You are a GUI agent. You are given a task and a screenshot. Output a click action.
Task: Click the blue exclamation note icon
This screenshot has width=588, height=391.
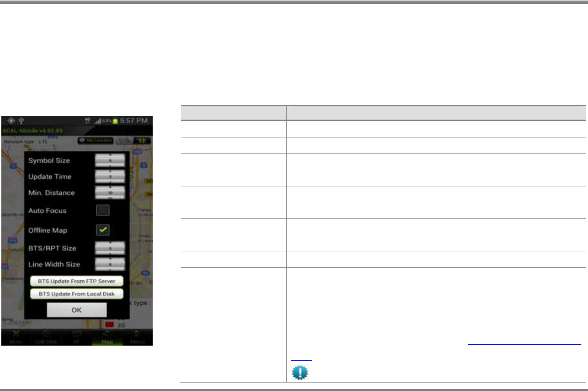point(300,372)
